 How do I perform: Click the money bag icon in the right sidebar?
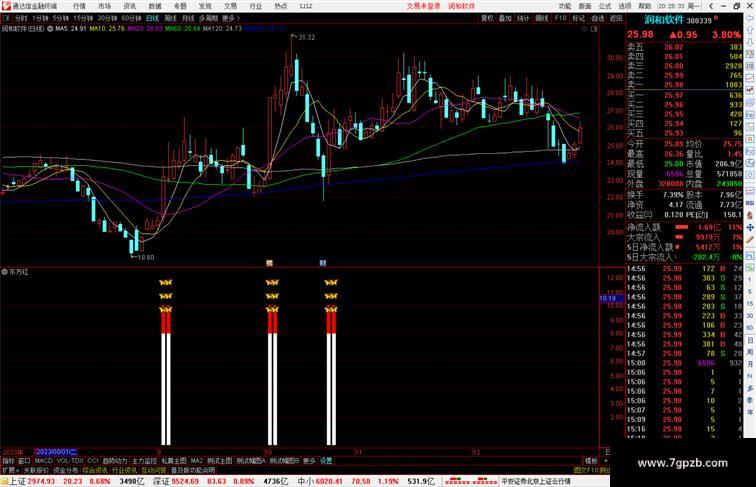click(750, 216)
